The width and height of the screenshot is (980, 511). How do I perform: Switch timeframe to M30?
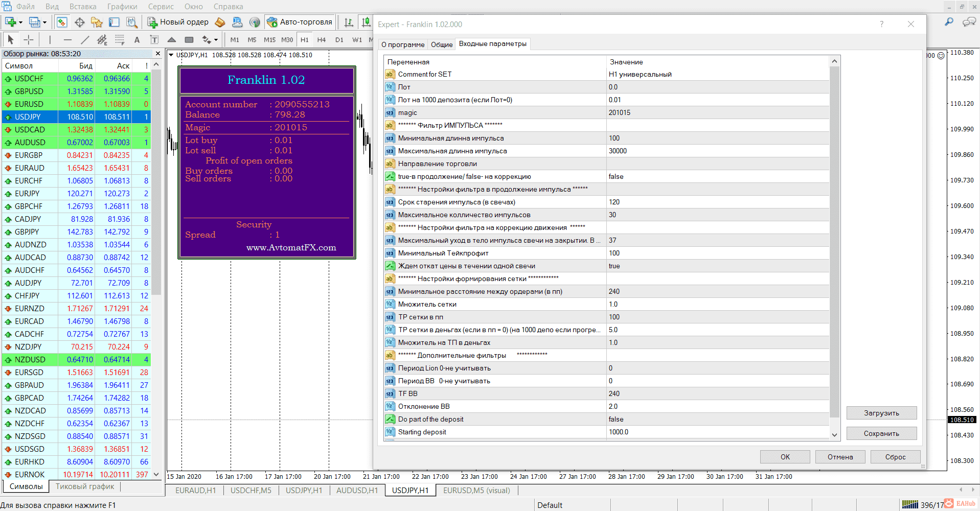pos(287,40)
